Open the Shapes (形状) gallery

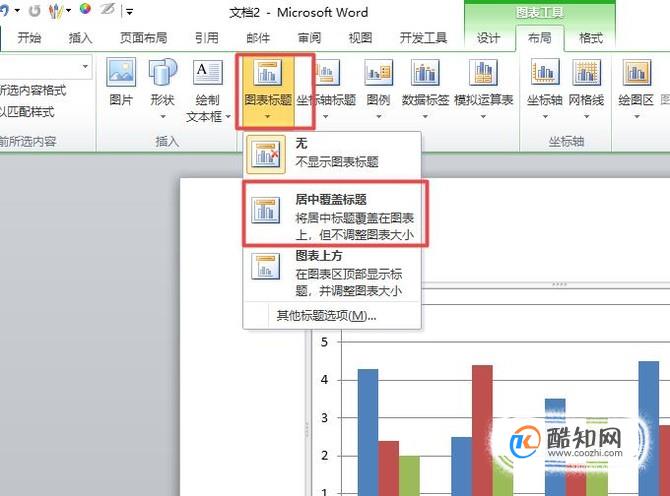[x=162, y=72]
